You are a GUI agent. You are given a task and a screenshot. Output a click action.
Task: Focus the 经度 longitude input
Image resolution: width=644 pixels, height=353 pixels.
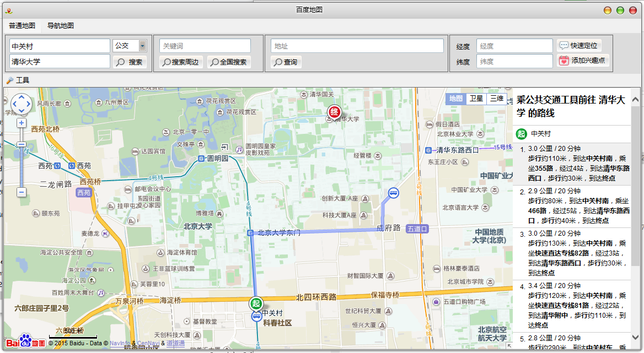pos(514,46)
